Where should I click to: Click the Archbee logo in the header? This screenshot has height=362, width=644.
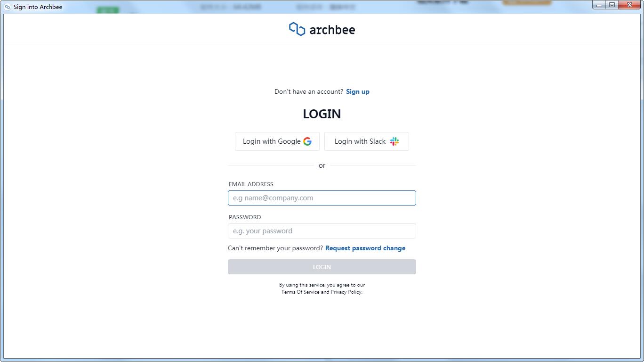[x=322, y=29]
